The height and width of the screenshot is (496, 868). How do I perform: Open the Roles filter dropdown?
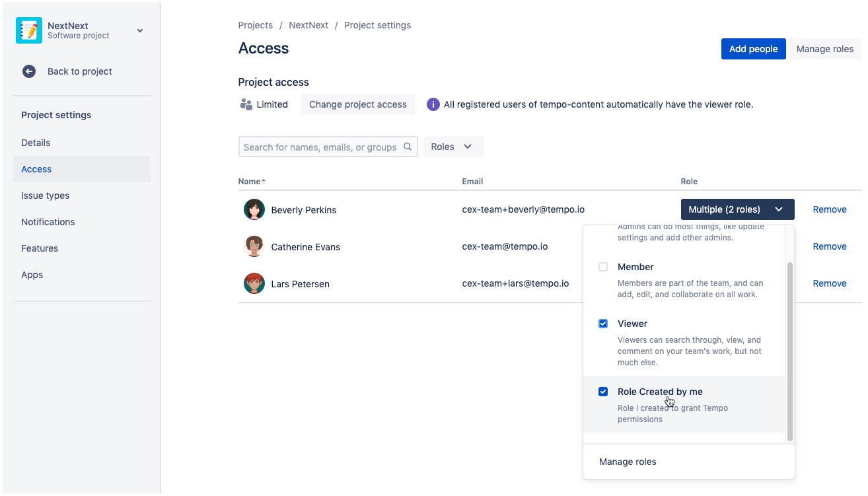click(452, 147)
